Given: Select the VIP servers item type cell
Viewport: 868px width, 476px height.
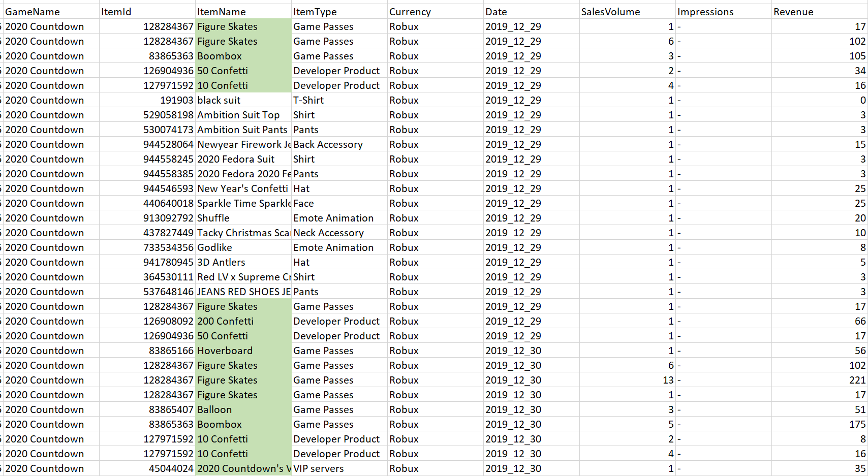Looking at the screenshot, I should click(339, 468).
